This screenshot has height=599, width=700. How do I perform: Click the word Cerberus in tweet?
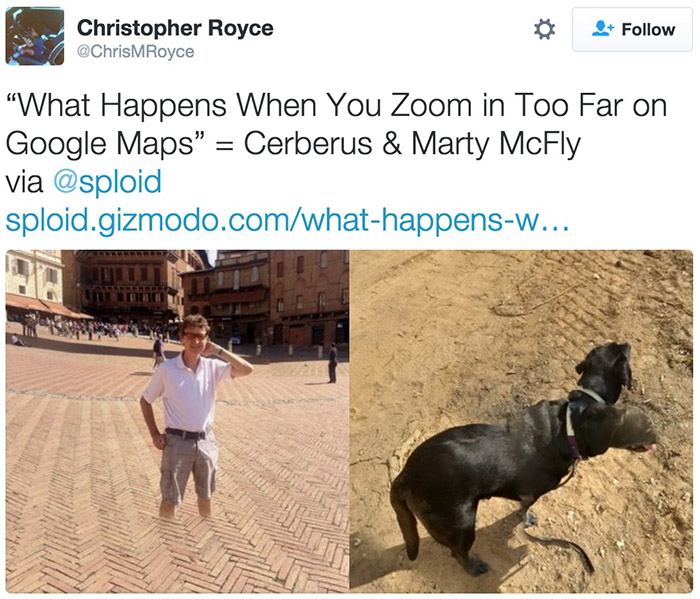pyautogui.click(x=308, y=144)
